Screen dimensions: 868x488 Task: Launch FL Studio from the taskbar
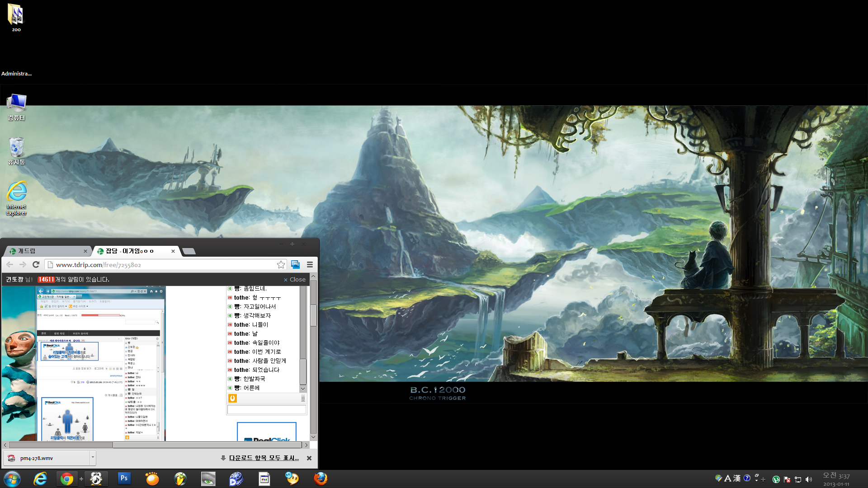point(180,479)
